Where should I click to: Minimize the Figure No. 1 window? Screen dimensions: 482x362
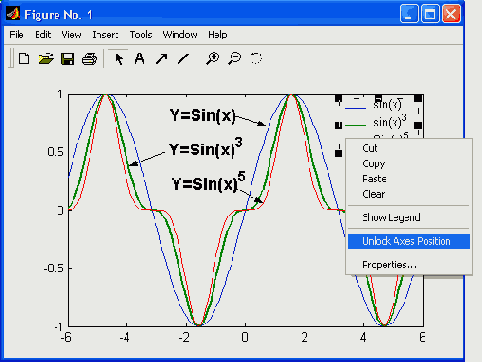click(x=409, y=14)
